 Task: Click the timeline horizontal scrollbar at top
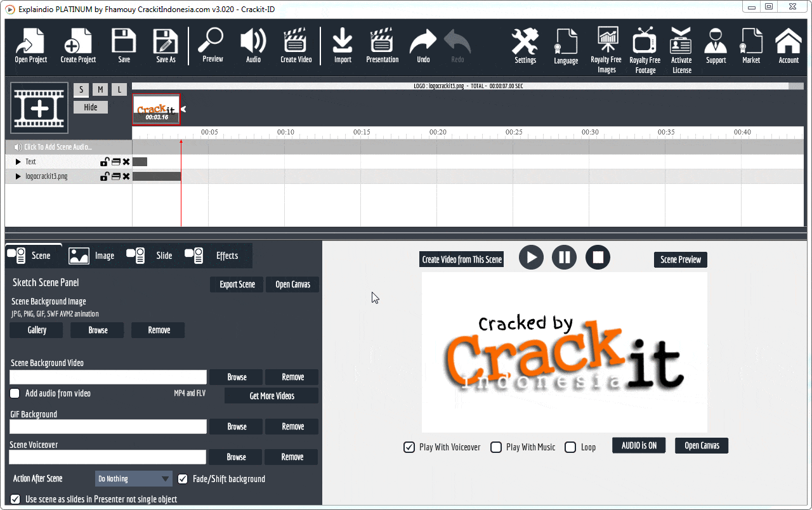click(468, 86)
